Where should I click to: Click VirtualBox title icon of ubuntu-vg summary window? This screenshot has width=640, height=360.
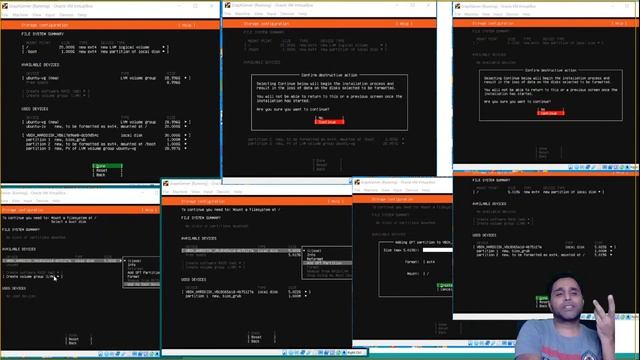5,6
